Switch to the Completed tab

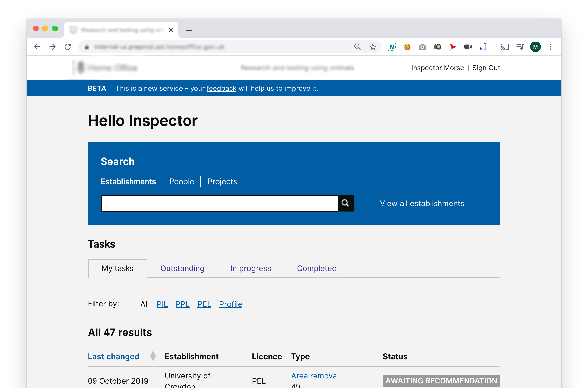[x=316, y=268]
